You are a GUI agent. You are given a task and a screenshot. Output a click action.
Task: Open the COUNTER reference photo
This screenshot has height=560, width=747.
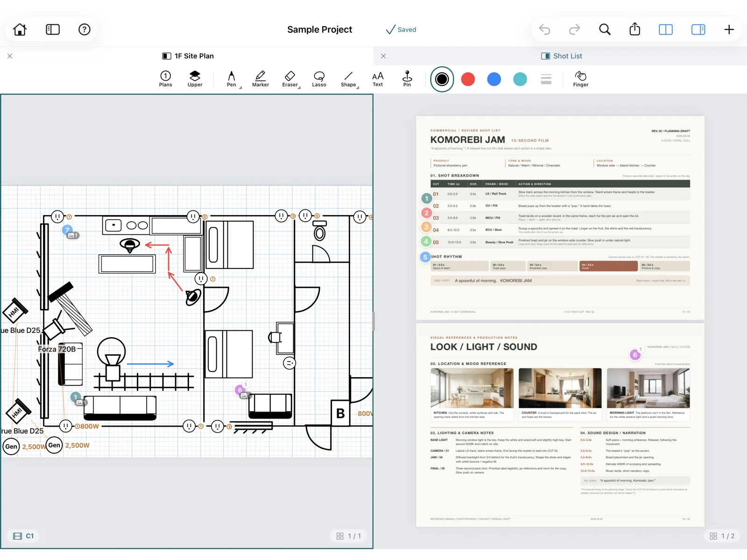point(560,388)
